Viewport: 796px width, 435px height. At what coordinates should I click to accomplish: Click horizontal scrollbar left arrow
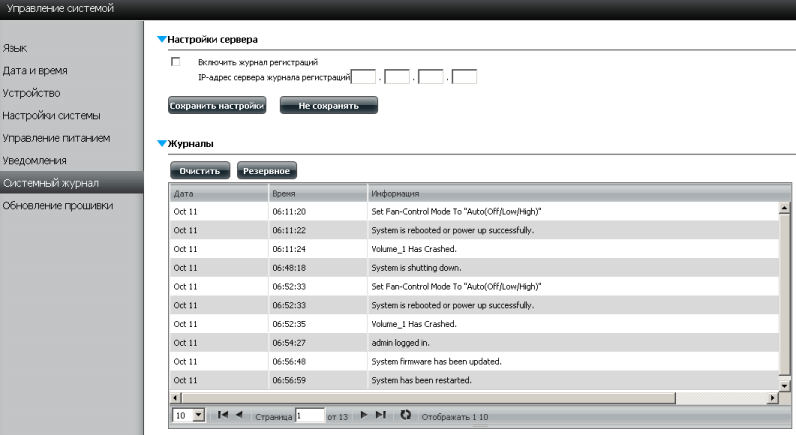[176, 397]
